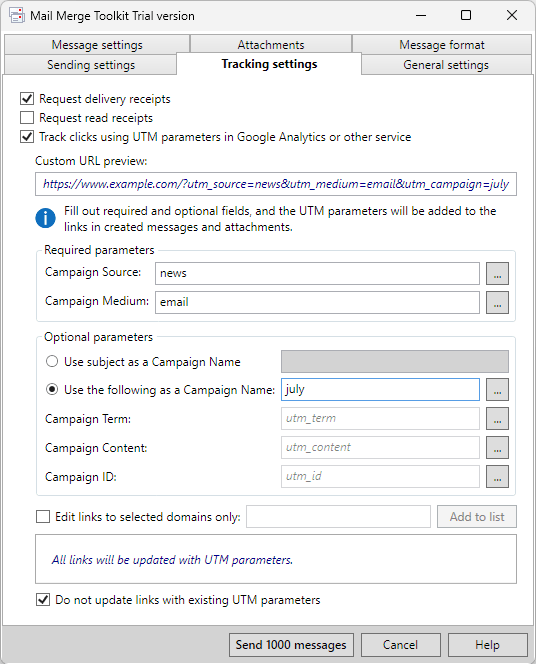Screen dimensions: 536x664
Task: Focus the Campaign Term input field
Action: coord(380,418)
